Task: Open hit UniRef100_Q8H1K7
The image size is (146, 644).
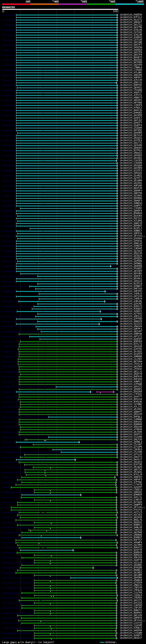Action: 131,22
